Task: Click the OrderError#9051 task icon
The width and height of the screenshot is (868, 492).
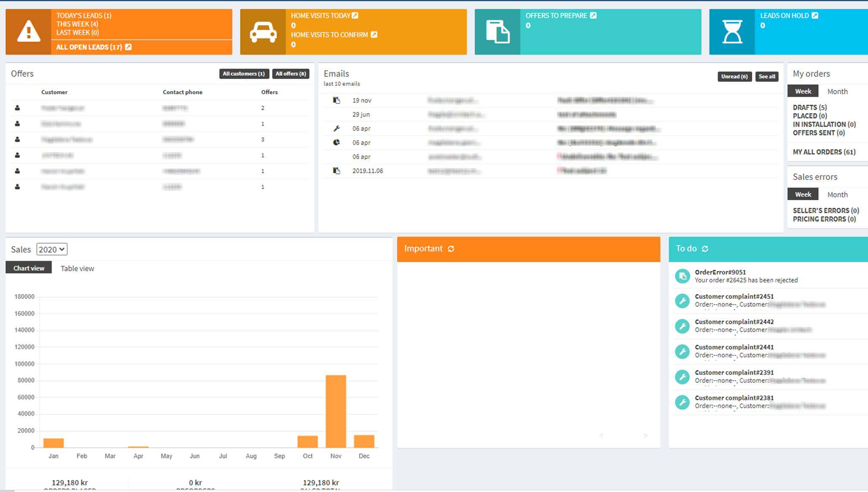Action: tap(682, 276)
